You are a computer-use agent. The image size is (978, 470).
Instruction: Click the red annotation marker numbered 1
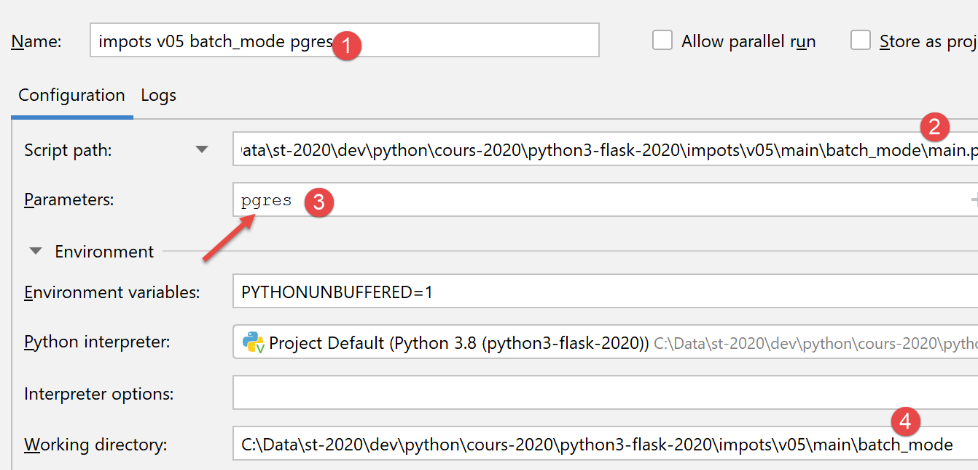click(346, 44)
